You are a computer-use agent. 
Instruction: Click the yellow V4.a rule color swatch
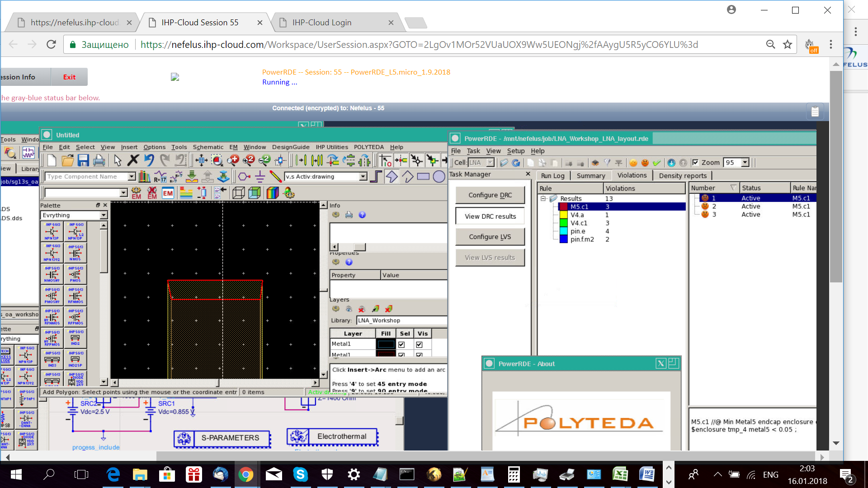point(563,215)
